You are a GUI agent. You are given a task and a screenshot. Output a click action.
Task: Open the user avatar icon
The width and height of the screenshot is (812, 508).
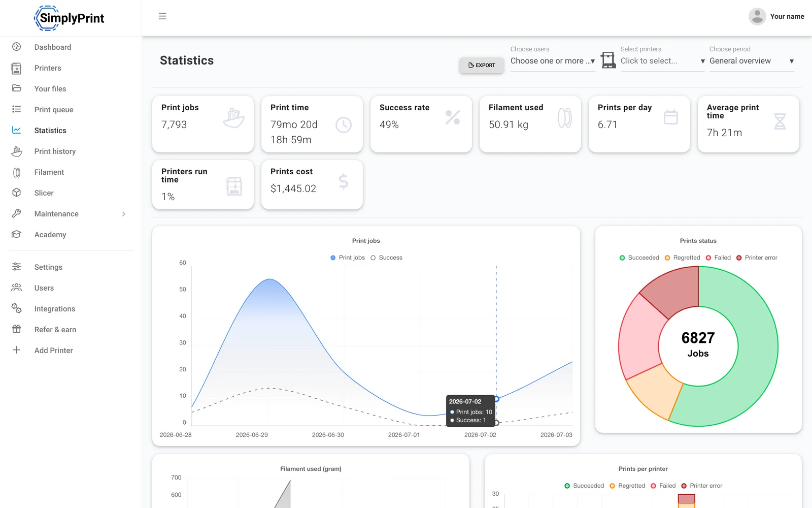[757, 16]
